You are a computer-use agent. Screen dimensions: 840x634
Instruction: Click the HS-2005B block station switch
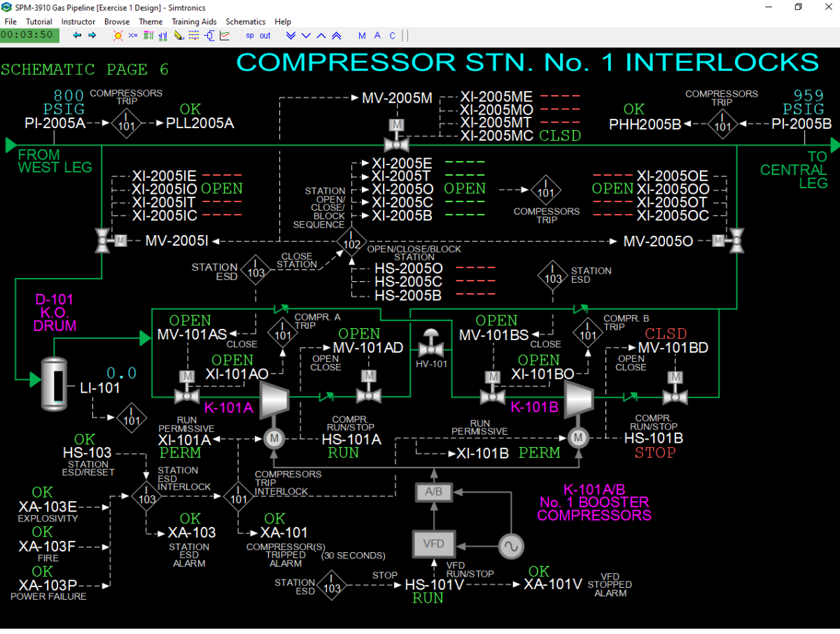pyautogui.click(x=408, y=296)
